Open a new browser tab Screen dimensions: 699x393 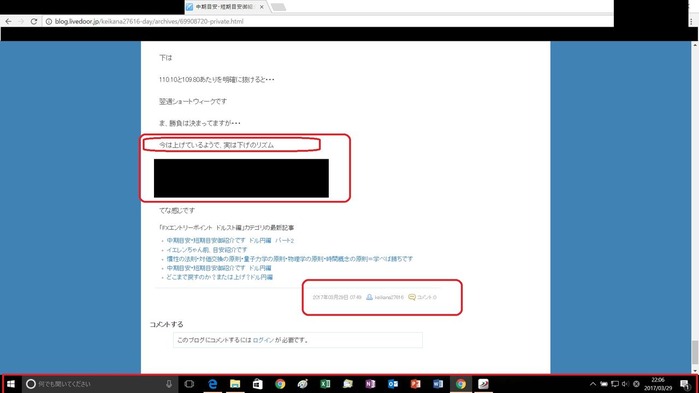278,7
